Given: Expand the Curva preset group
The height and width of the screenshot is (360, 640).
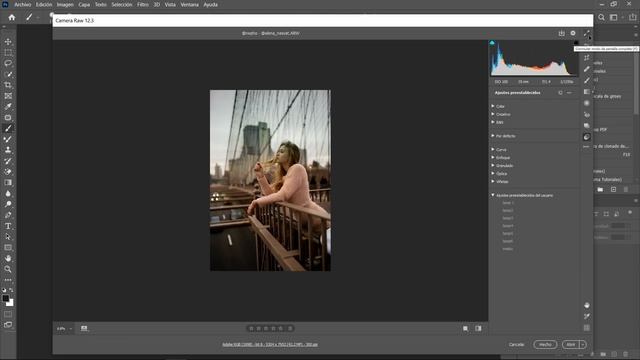Looking at the screenshot, I should pyautogui.click(x=493, y=150).
